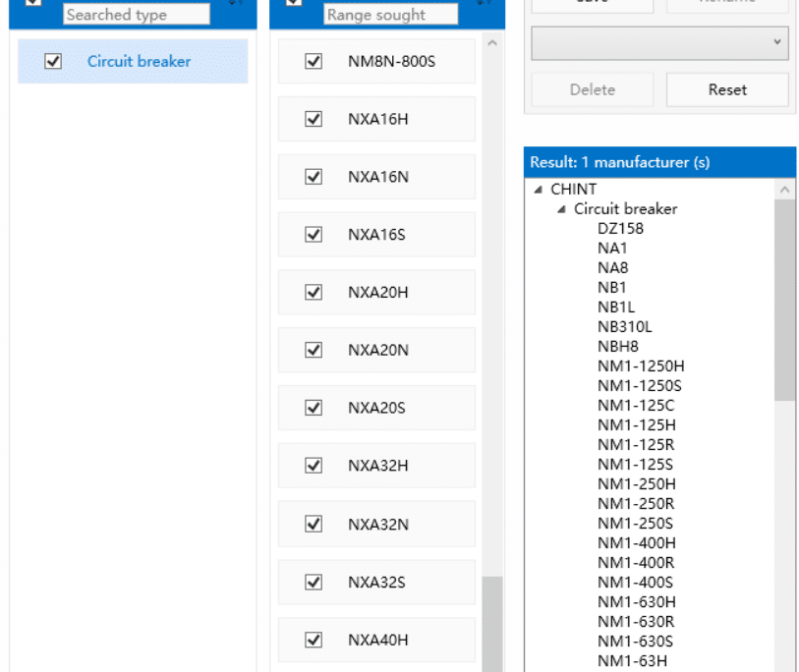Click NM1-1250S in the results
This screenshot has width=799, height=672.
[x=640, y=386]
